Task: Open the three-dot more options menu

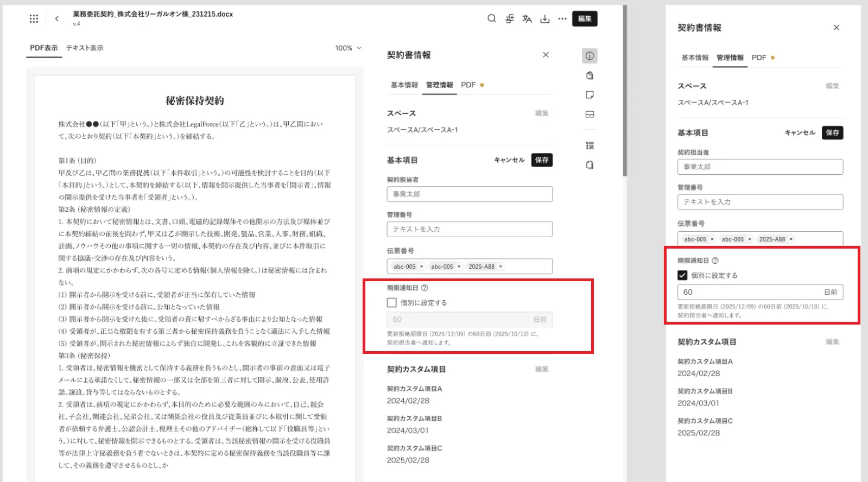Action: tap(562, 19)
